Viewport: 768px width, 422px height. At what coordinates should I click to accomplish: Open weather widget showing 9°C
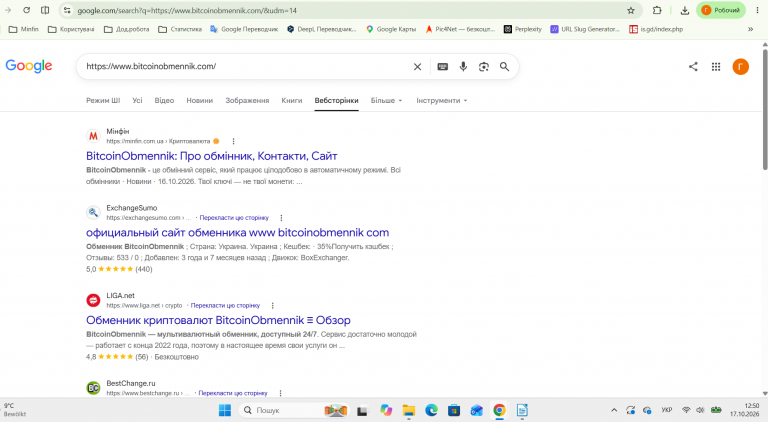[x=15, y=410]
